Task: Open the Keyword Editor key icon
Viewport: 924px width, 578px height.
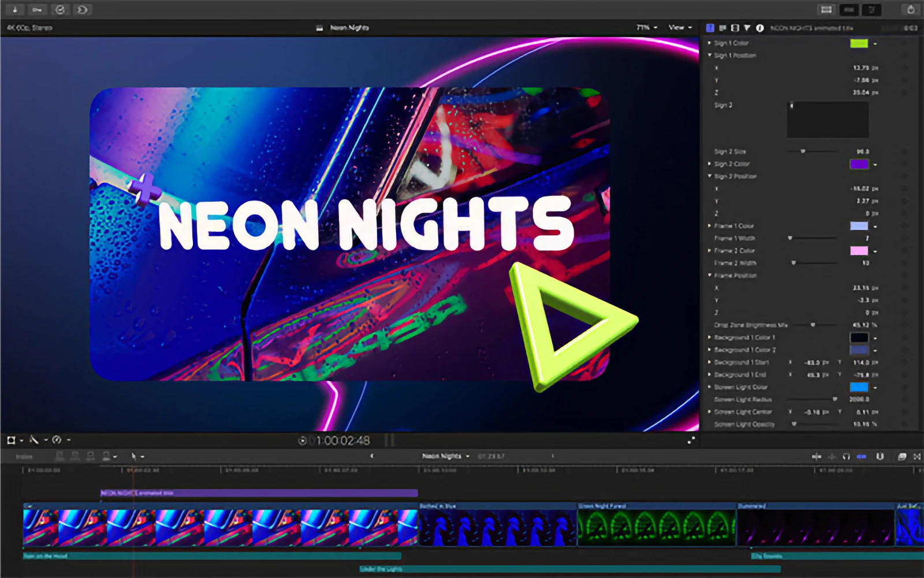Action: pyautogui.click(x=37, y=9)
